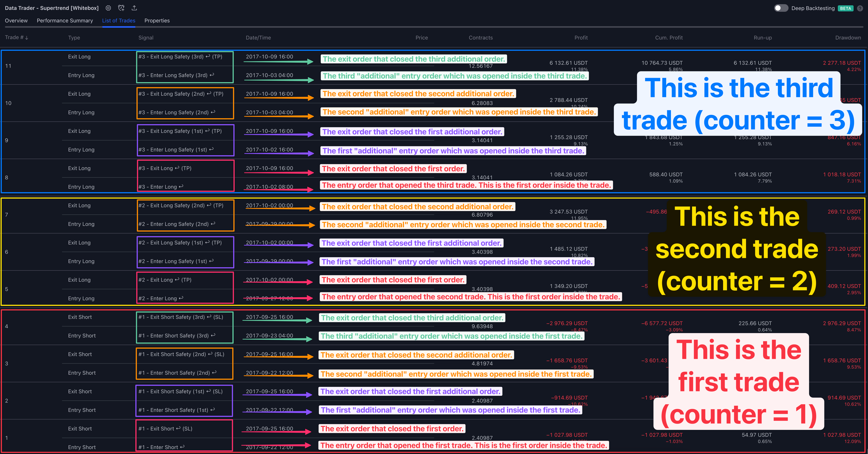Select signal '#3 - Enter Long'

(161, 187)
